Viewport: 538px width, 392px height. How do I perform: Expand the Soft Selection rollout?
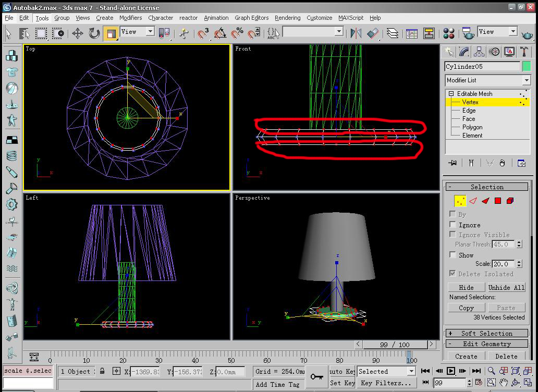486,333
